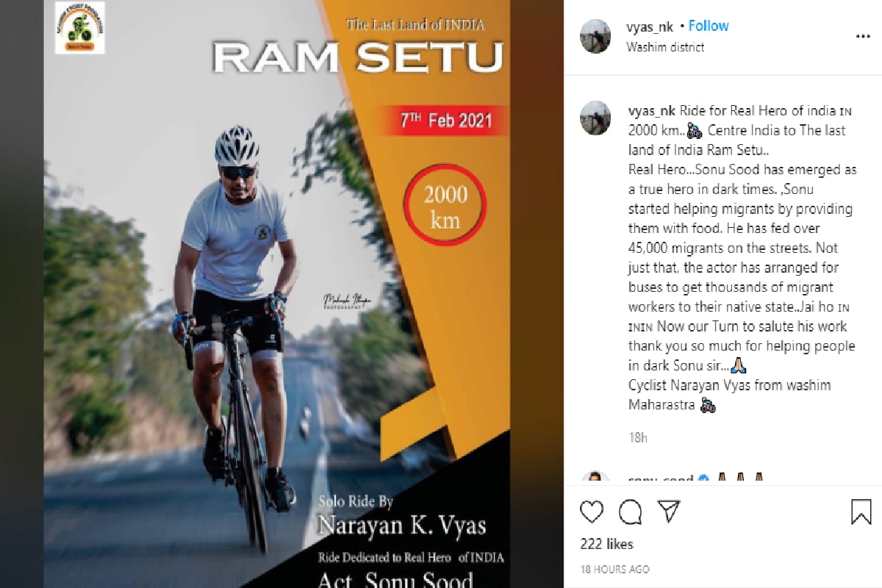This screenshot has height=588, width=882.
Task: View the 222 likes list
Action: point(606,544)
